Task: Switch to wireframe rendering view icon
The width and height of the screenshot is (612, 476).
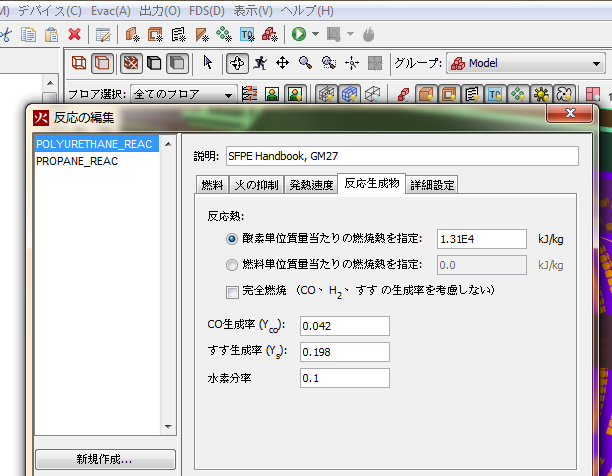Action: point(79,63)
